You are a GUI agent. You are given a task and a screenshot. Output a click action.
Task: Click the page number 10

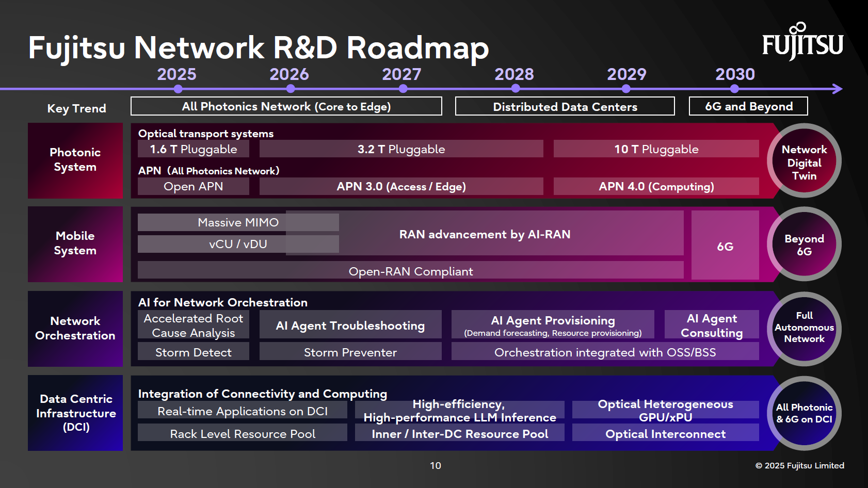(435, 465)
